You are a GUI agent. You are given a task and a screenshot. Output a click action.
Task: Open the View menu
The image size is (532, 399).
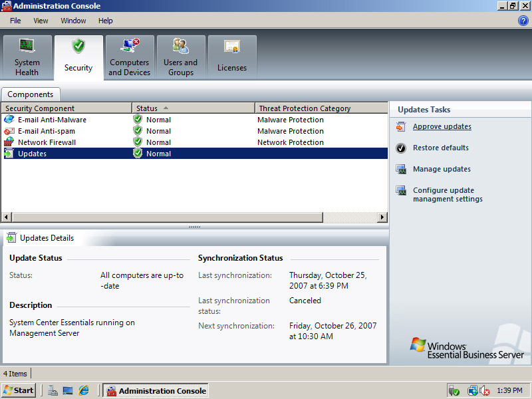41,21
